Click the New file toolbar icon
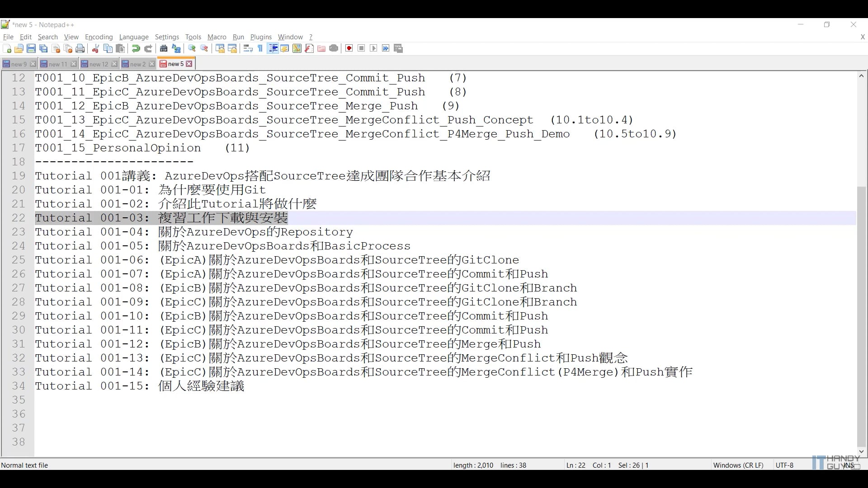 point(7,49)
